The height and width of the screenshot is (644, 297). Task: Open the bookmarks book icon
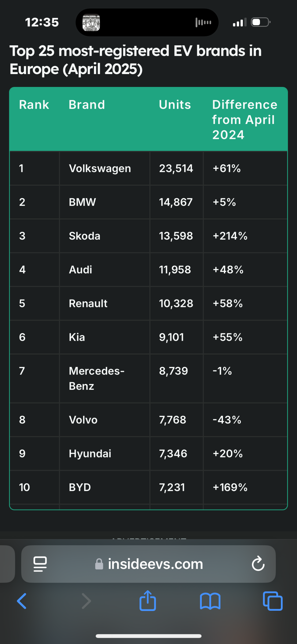[x=210, y=601]
